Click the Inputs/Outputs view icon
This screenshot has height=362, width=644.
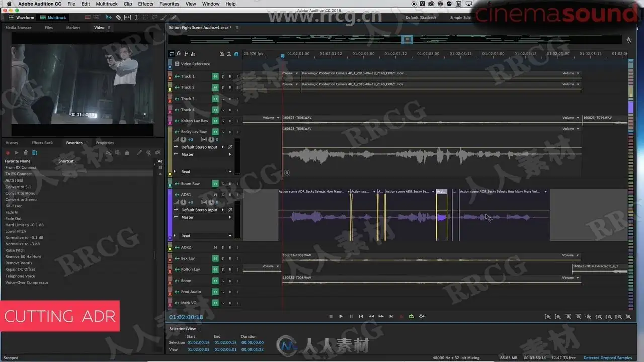click(x=172, y=54)
